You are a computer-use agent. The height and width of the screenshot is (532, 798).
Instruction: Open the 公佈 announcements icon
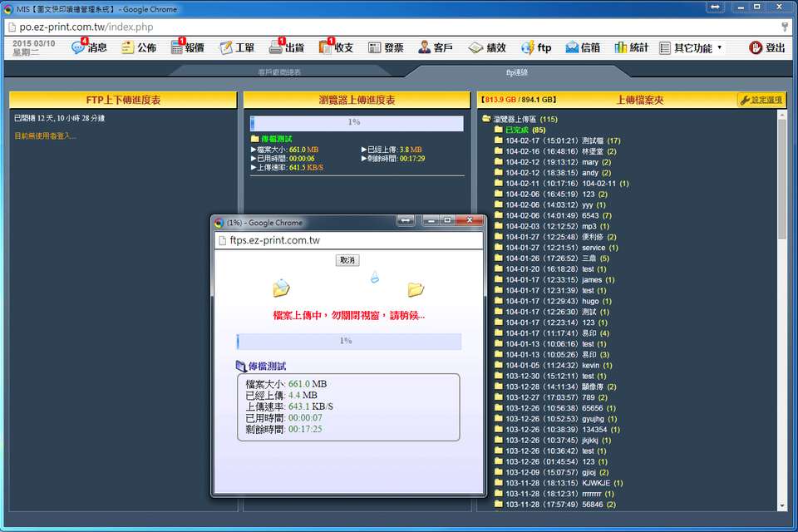[x=128, y=48]
